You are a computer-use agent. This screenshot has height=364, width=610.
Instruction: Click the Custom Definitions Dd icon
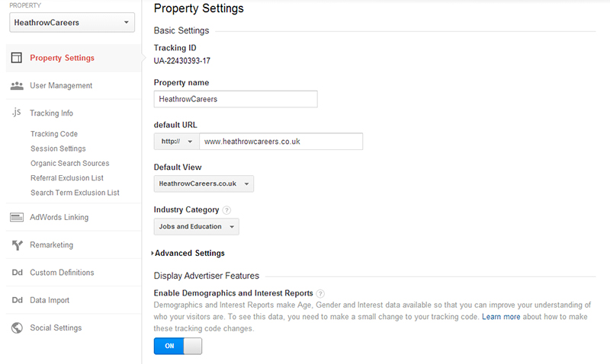coord(16,273)
